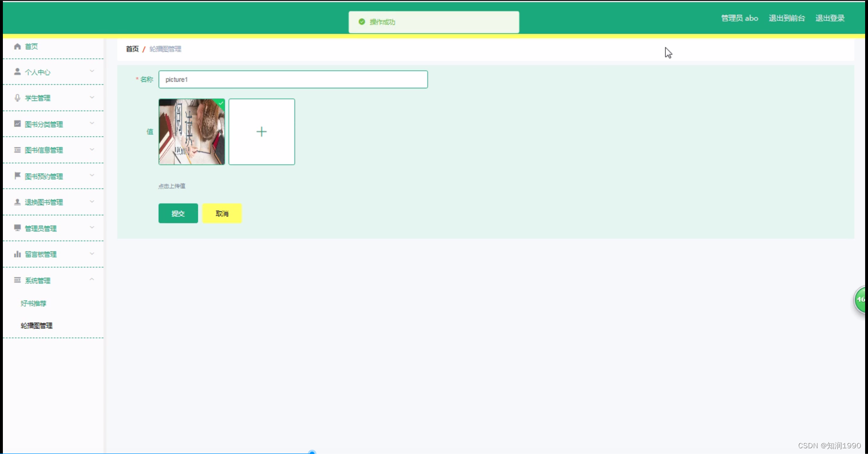Click 退出登录 link in header
The height and width of the screenshot is (454, 868).
point(830,18)
